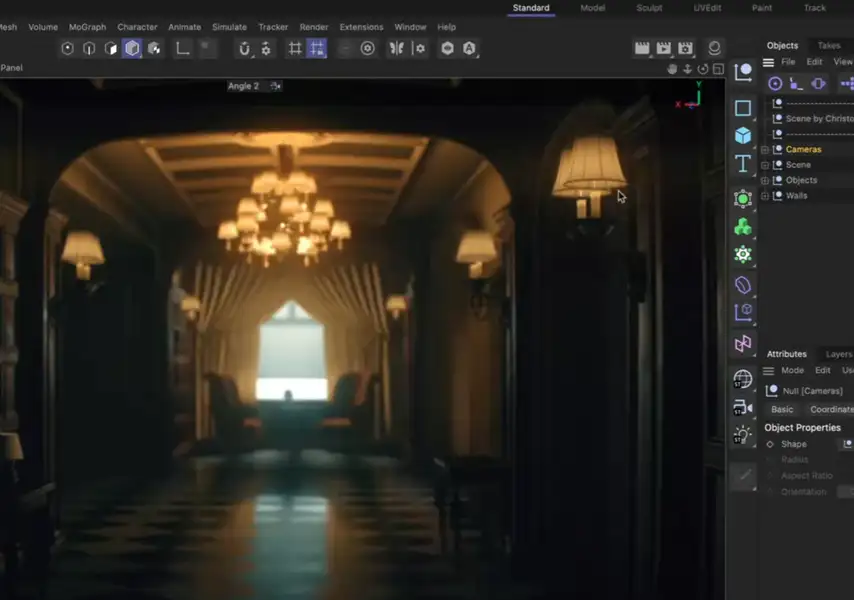Image resolution: width=854 pixels, height=600 pixels.
Task: Expand the Walls object in the Objects manager
Action: [766, 195]
